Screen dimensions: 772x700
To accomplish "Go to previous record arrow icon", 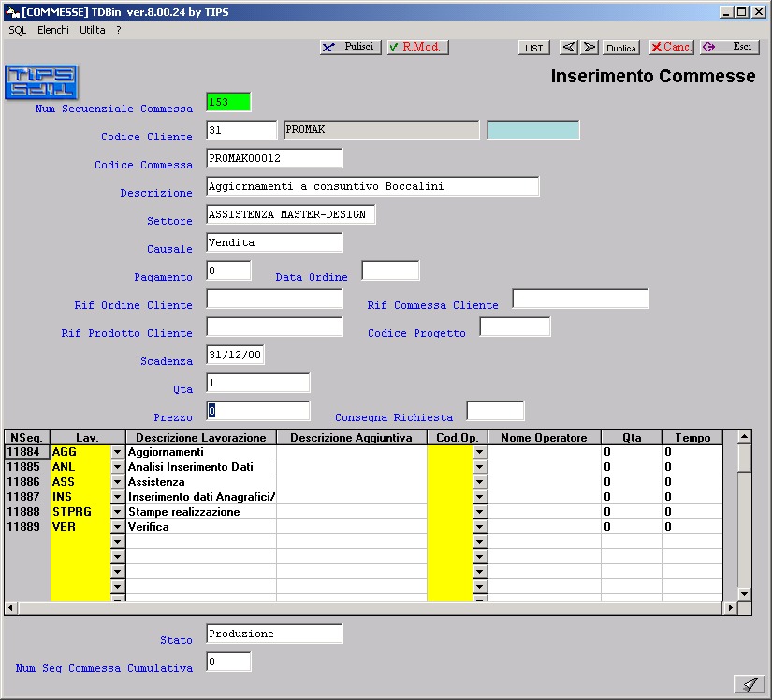I will click(x=569, y=48).
